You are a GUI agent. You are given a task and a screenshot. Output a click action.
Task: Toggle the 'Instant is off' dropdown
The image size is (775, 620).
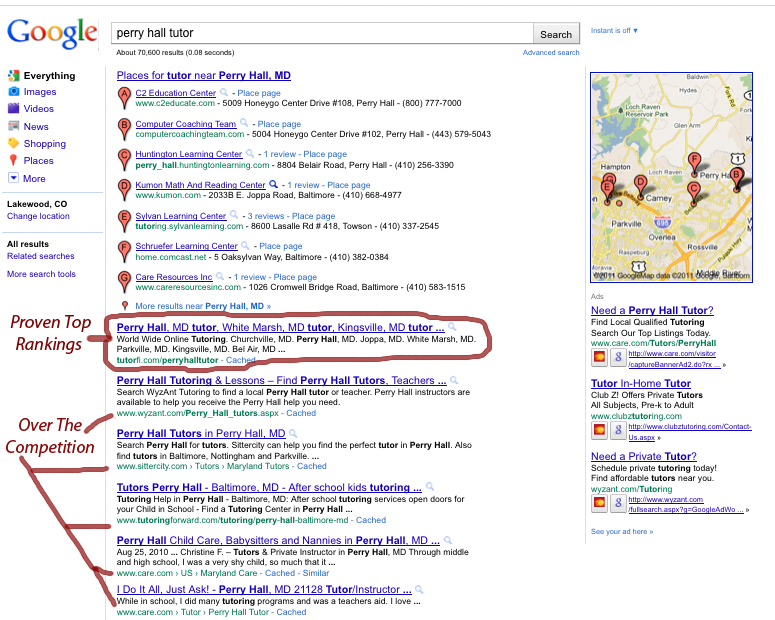point(614,31)
